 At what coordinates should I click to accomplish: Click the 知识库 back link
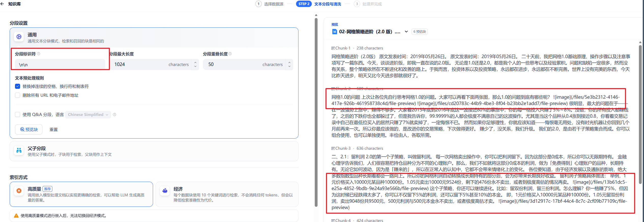pos(14,4)
